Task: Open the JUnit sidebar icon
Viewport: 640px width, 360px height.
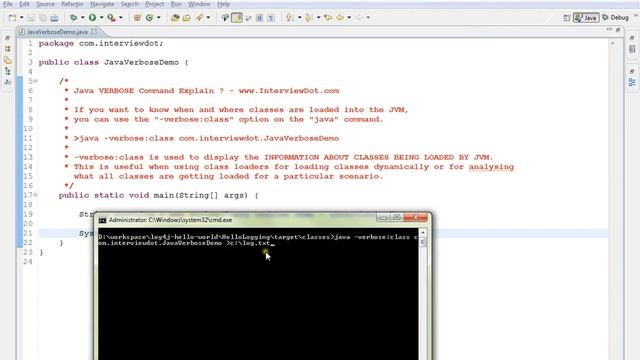Action: 8,82
